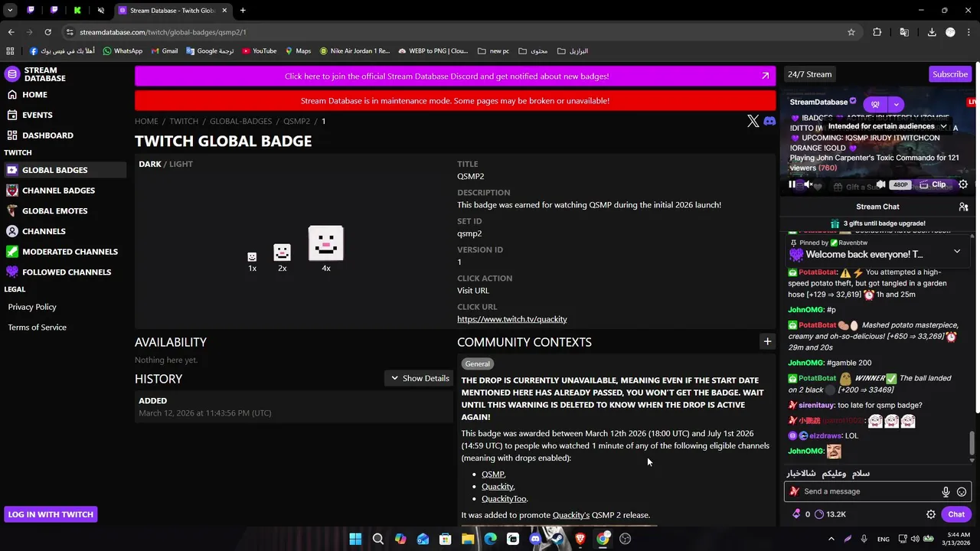The image size is (980, 551).
Task: Toggle follow notification bell on stream
Action: 874,104
